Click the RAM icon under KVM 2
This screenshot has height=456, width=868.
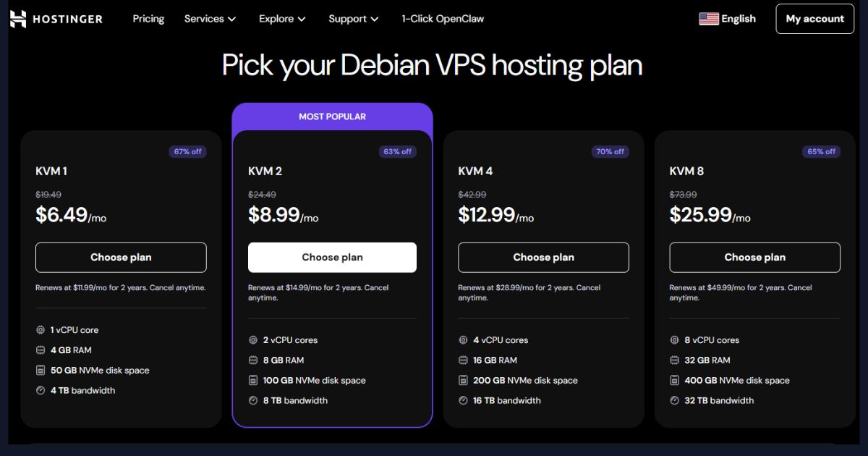coord(252,360)
